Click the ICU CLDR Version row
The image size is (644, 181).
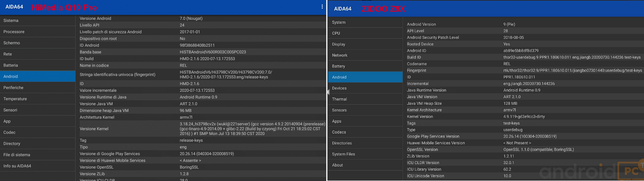(x=523, y=162)
